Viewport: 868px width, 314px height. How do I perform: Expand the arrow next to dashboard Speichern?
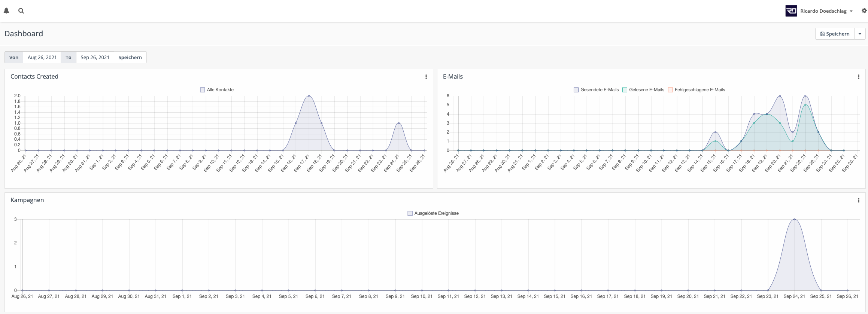pos(860,34)
